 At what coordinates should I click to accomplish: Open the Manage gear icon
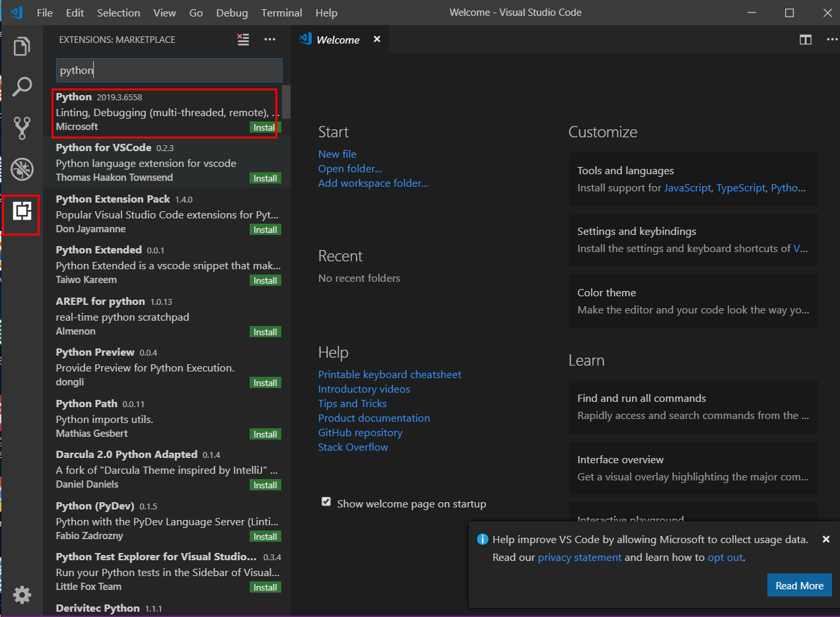(x=22, y=595)
